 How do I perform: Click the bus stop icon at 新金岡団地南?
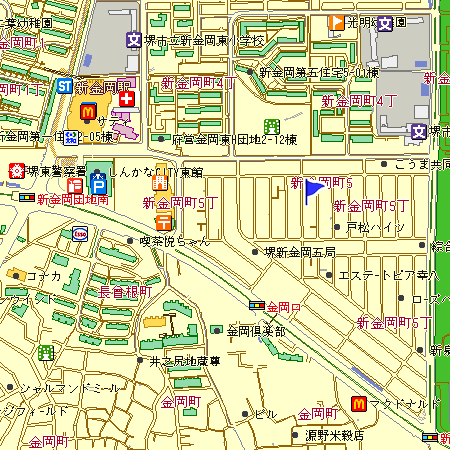pos(27,197)
